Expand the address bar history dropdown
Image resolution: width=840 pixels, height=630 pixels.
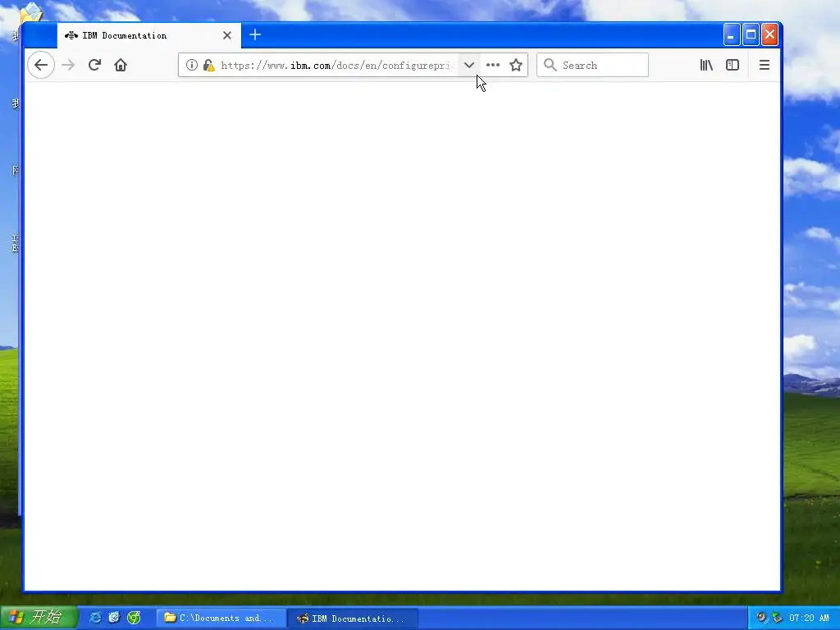click(468, 65)
